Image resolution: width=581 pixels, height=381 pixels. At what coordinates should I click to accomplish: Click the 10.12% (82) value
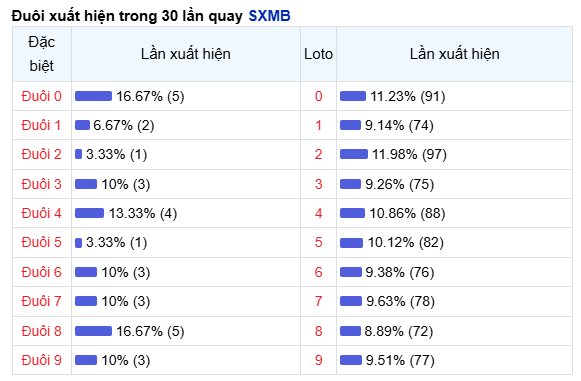pyautogui.click(x=406, y=242)
